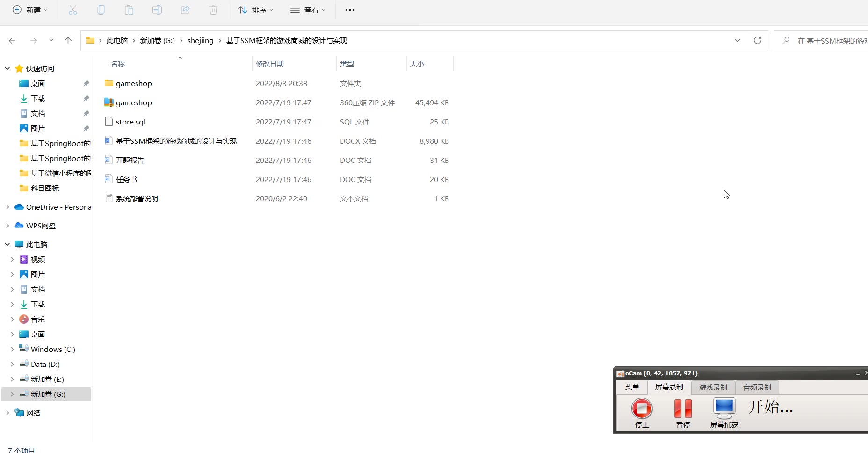
Task: Click the Share icon in toolbar
Action: pos(185,10)
